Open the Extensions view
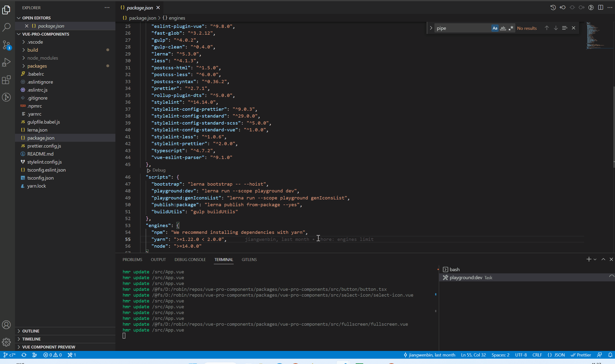 point(6,80)
